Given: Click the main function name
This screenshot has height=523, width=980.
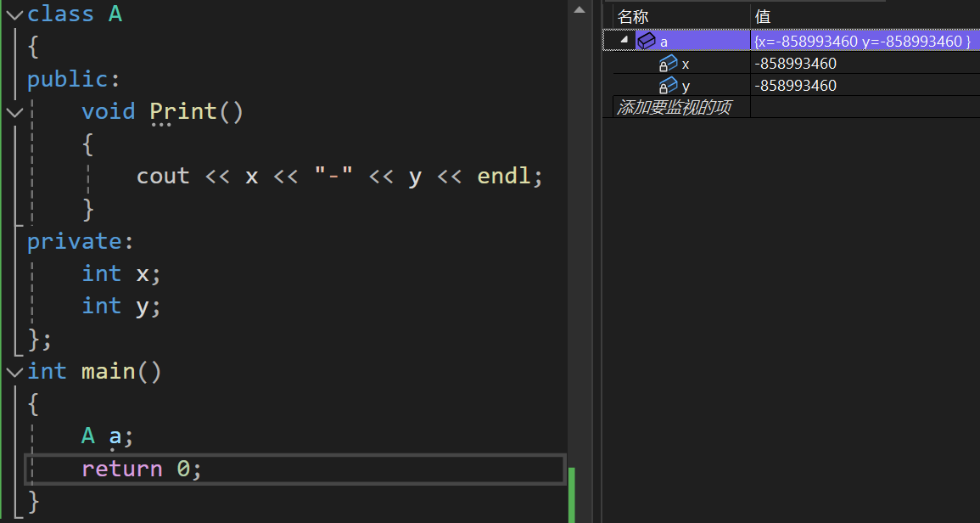Looking at the screenshot, I should point(108,372).
